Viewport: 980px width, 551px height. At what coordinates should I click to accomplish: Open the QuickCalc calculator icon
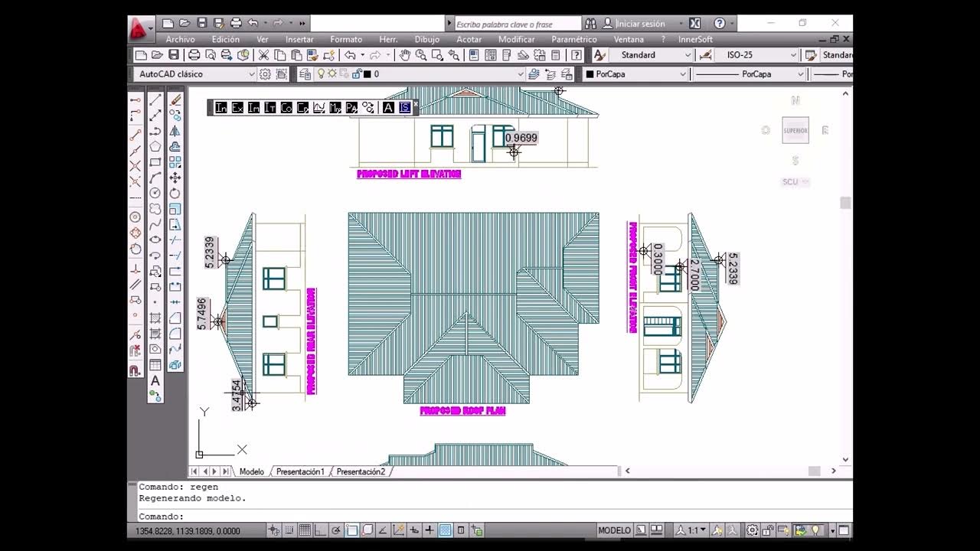coord(555,54)
